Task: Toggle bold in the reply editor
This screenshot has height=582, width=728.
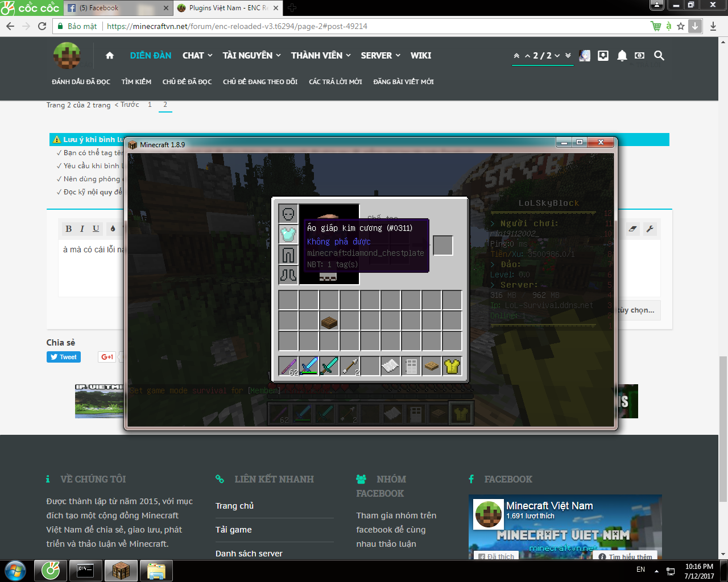Action: 69,228
